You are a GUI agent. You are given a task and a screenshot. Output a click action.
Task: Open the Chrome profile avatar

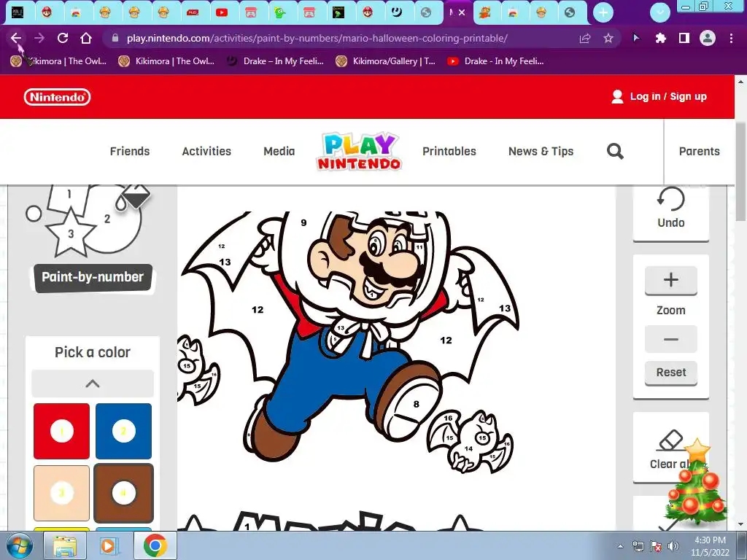coord(708,38)
